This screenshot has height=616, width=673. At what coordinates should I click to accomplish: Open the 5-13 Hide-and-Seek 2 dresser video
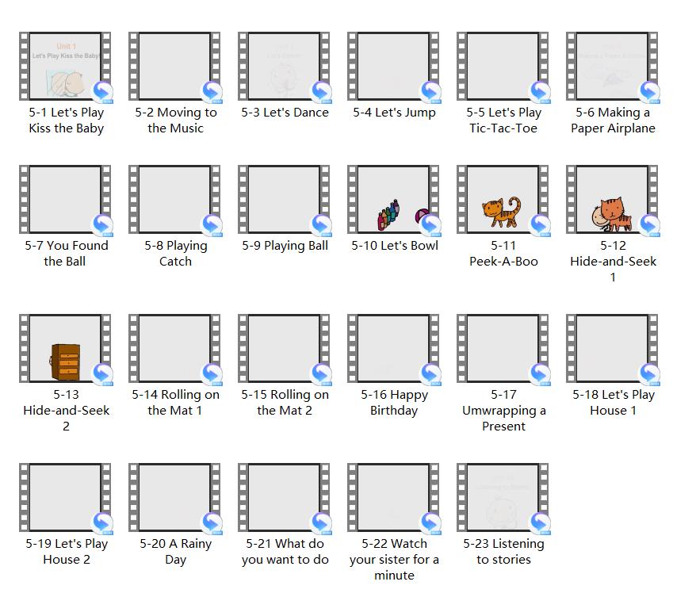[66, 350]
